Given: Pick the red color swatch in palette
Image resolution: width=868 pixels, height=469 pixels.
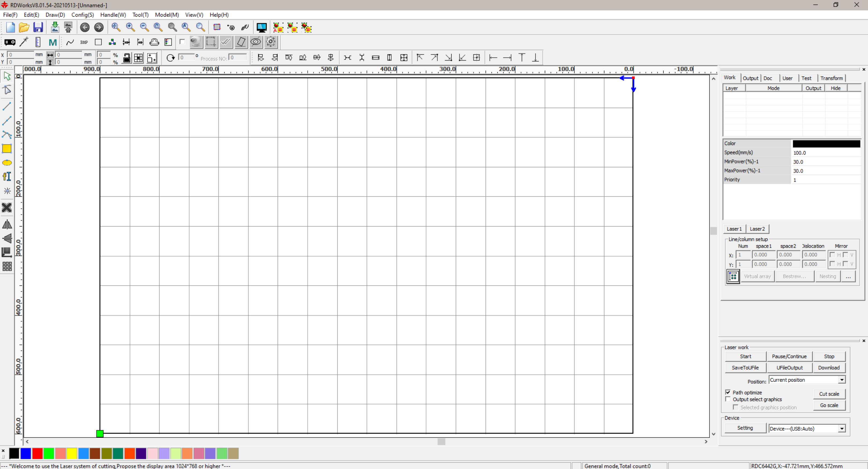Looking at the screenshot, I should click(x=37, y=453).
